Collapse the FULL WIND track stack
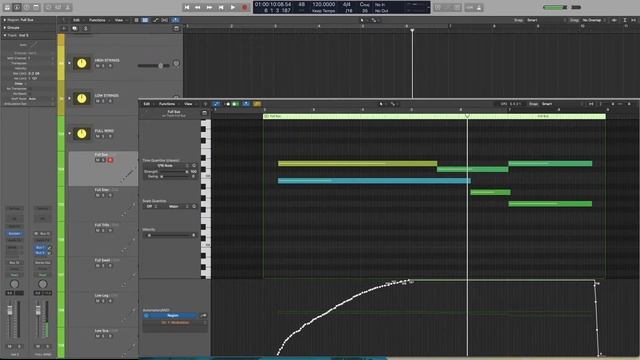Viewport: 640px width, 360px height. [x=69, y=133]
